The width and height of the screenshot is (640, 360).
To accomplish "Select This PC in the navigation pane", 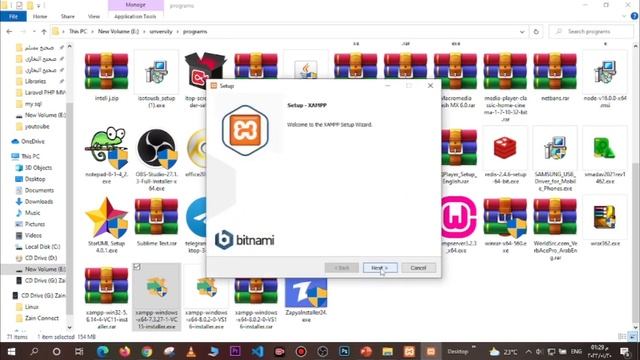I will tap(30, 156).
